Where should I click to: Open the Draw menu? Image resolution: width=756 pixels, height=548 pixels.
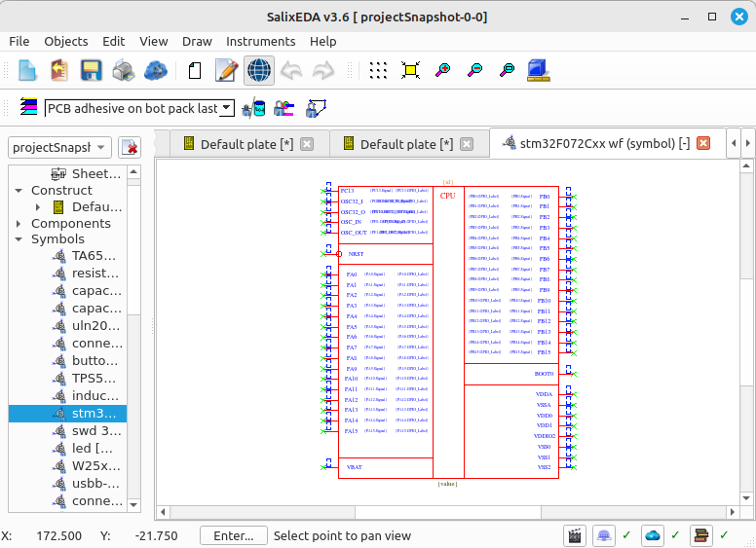[197, 42]
